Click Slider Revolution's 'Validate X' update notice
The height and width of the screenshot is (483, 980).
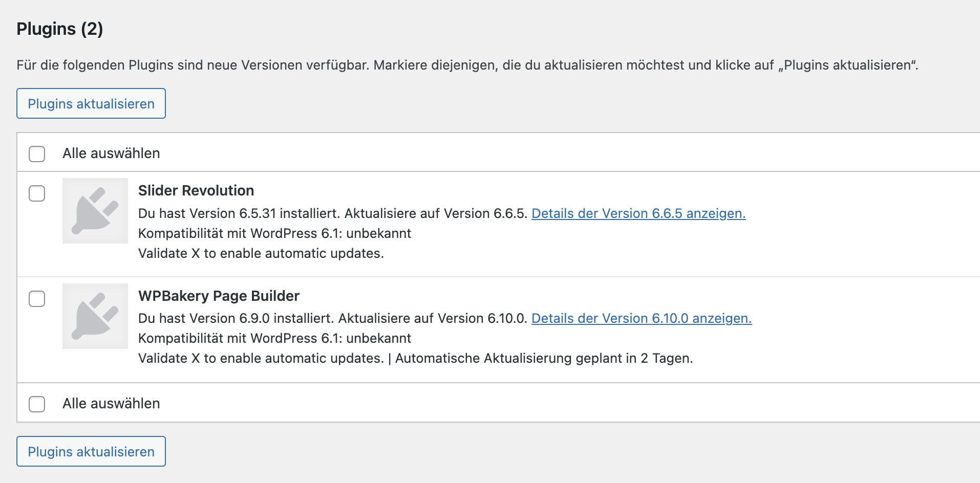coord(261,253)
